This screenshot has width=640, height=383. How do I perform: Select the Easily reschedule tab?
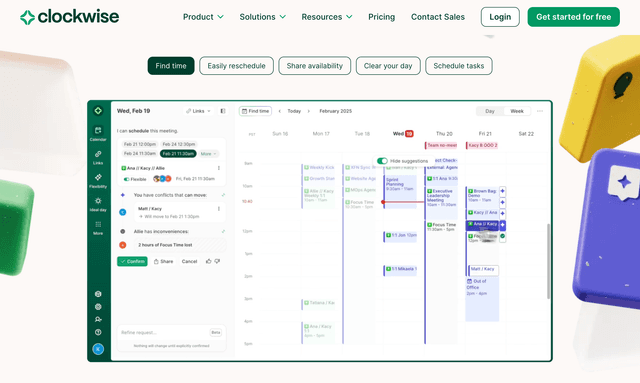click(x=236, y=66)
